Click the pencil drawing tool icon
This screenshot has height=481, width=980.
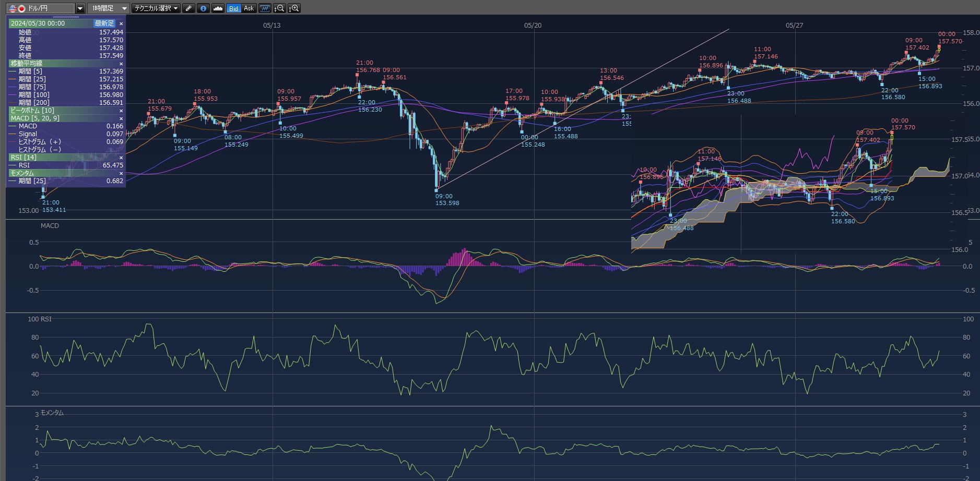(189, 8)
